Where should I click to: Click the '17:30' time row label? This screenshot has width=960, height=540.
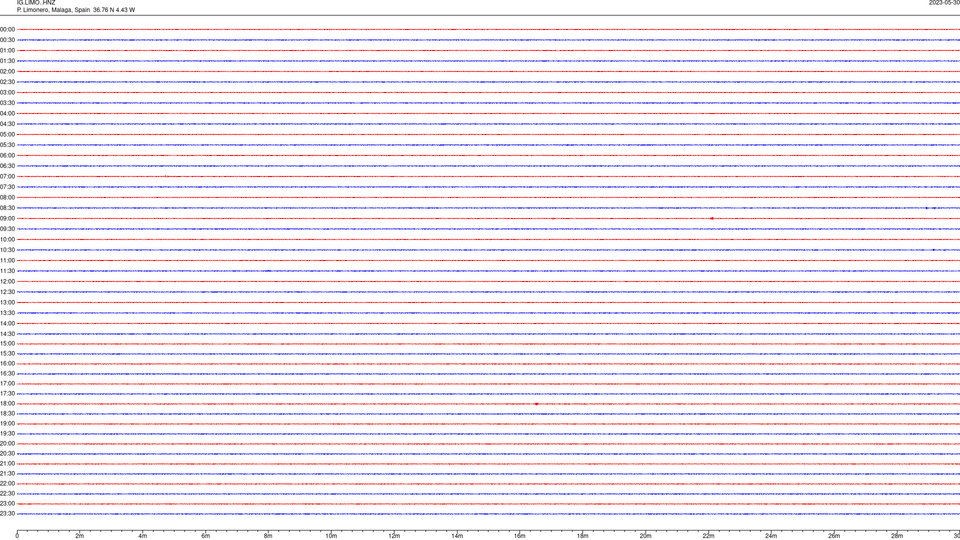pos(7,394)
